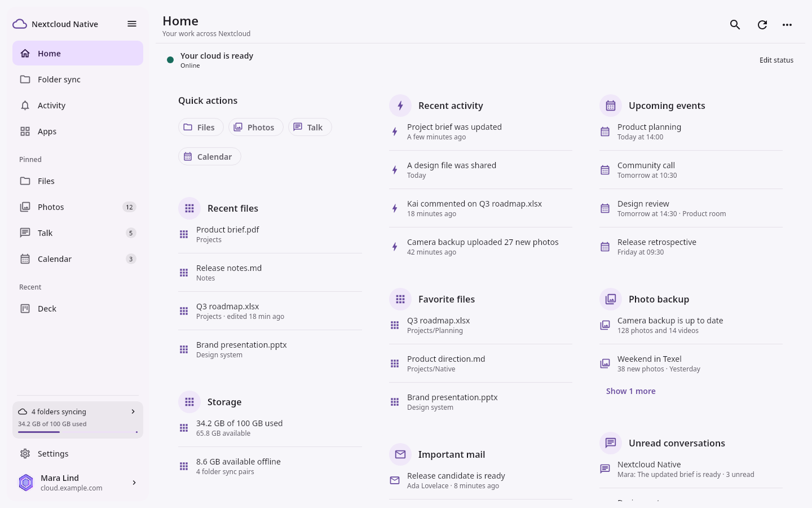
Task: Open A design file was shared activity
Action: tap(480, 170)
